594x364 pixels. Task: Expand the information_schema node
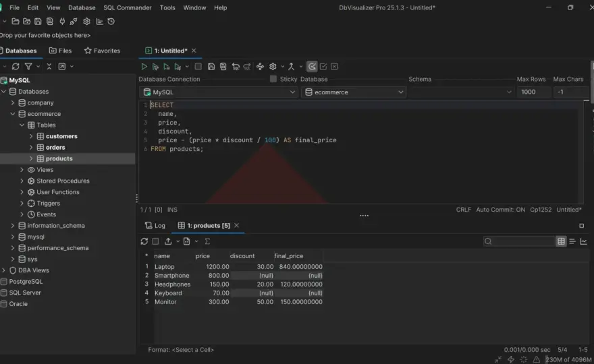13,226
